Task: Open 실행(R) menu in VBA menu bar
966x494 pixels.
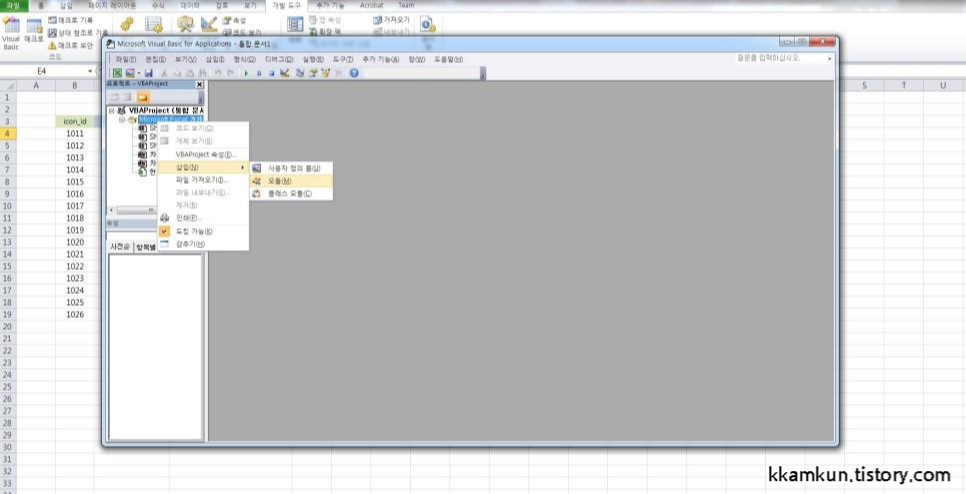Action: coord(313,60)
